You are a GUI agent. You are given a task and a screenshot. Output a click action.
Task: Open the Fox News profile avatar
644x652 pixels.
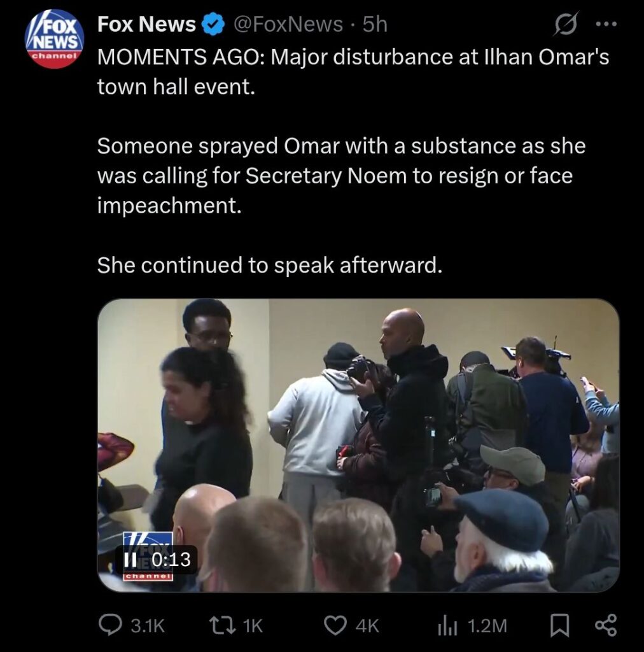coord(55,39)
